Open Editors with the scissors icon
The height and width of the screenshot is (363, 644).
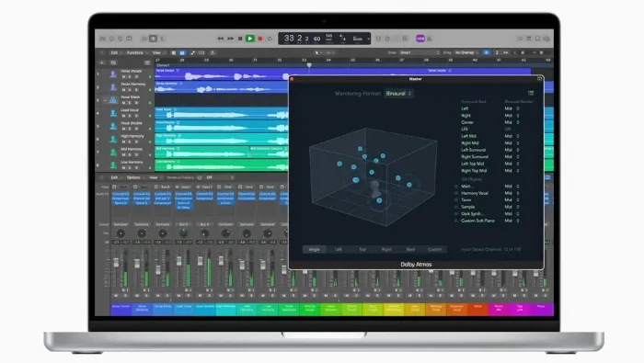coord(163,39)
